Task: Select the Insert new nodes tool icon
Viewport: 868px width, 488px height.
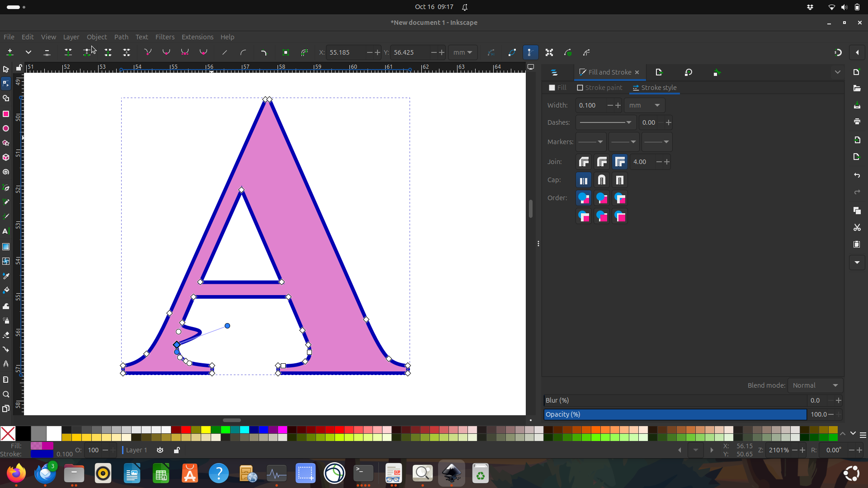Action: click(x=9, y=52)
